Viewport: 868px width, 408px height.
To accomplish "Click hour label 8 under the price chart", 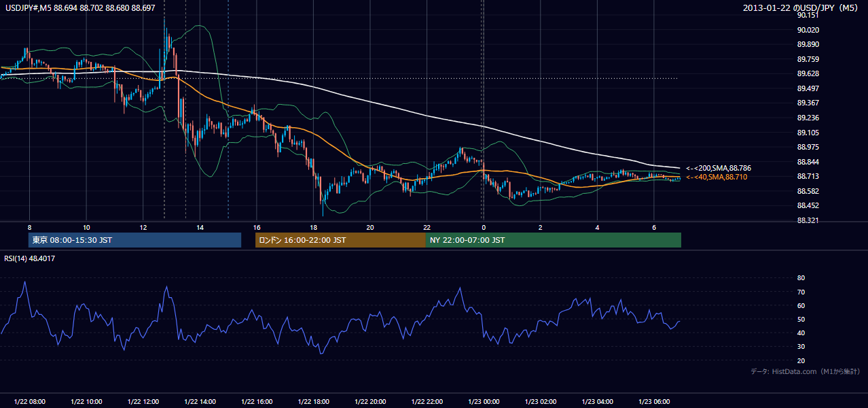I will click(x=29, y=227).
